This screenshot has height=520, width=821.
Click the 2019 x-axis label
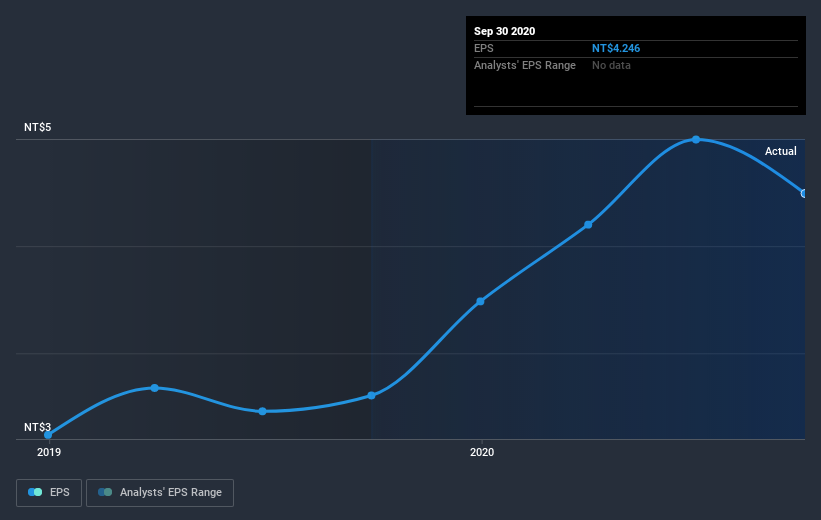49,452
